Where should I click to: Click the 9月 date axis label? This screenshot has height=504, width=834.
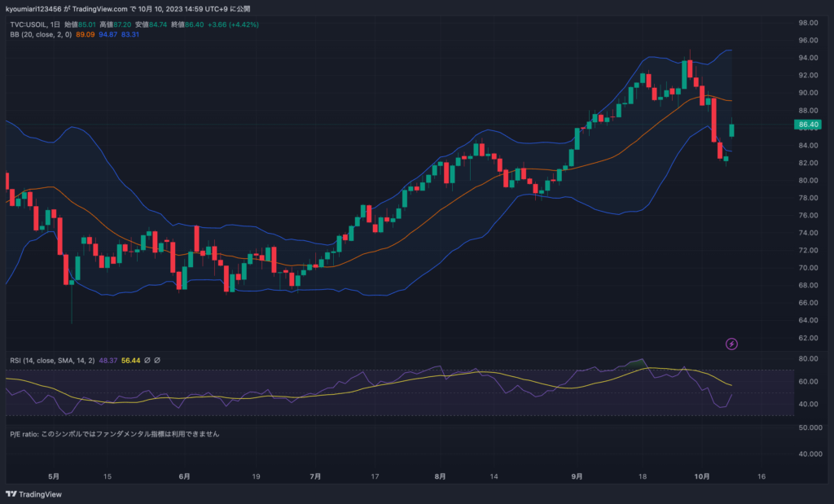point(577,476)
